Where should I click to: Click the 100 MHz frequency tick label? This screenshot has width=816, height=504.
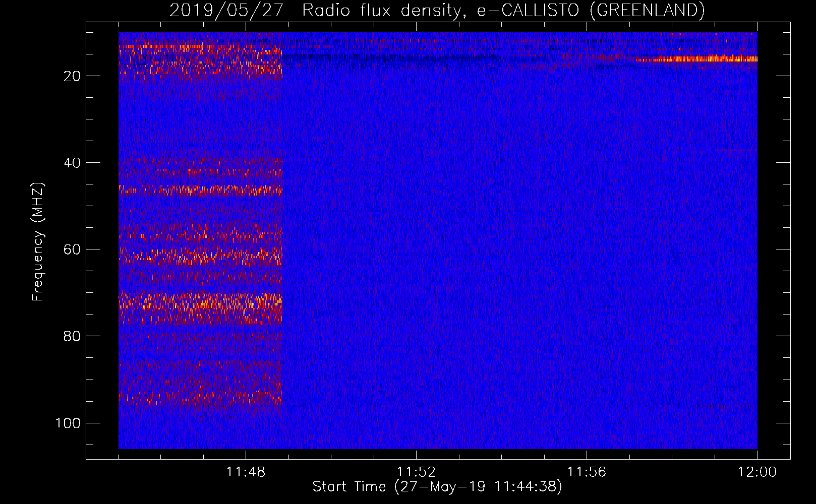coord(68,423)
